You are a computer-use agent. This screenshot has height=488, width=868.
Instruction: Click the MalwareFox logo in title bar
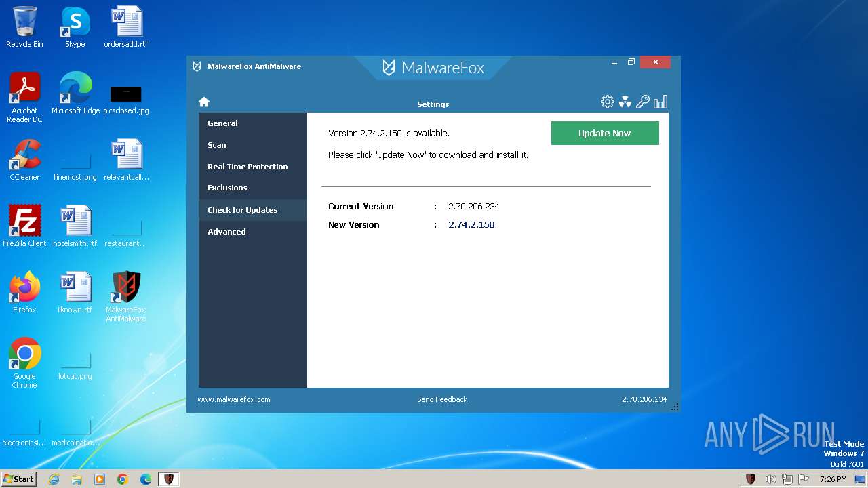(x=434, y=67)
